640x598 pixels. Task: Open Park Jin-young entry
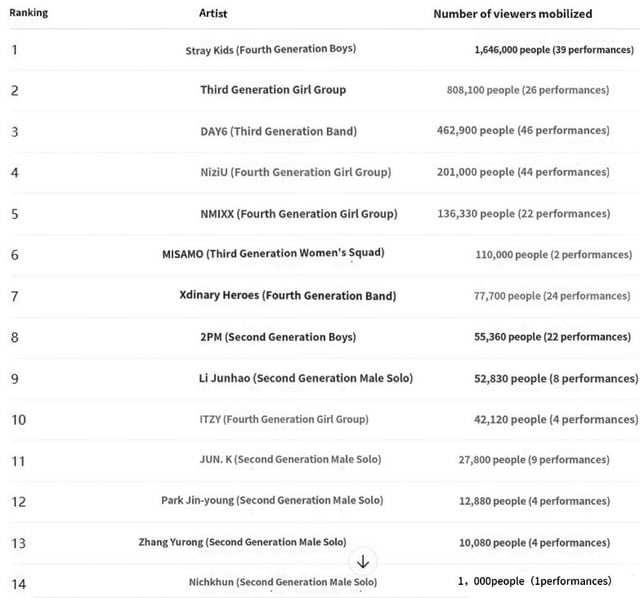[272, 500]
